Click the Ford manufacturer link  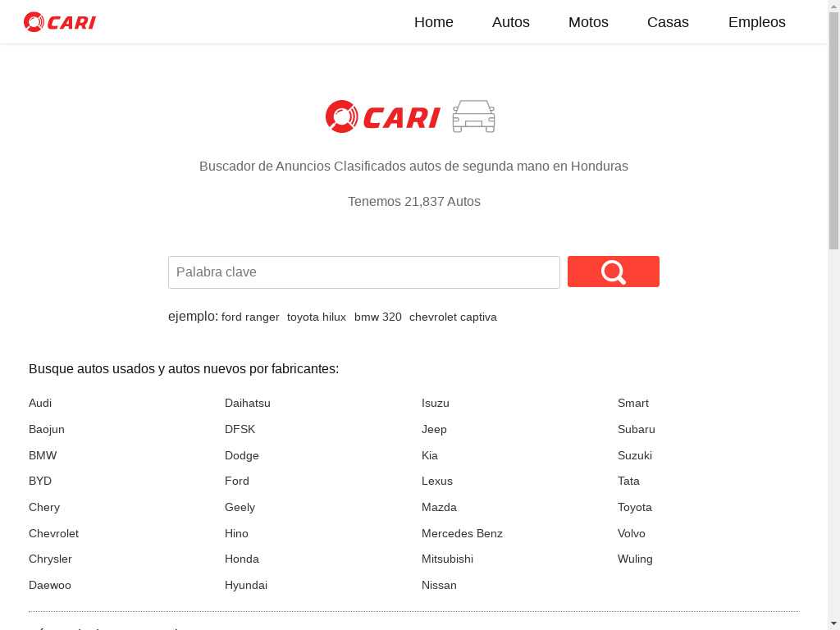point(237,481)
